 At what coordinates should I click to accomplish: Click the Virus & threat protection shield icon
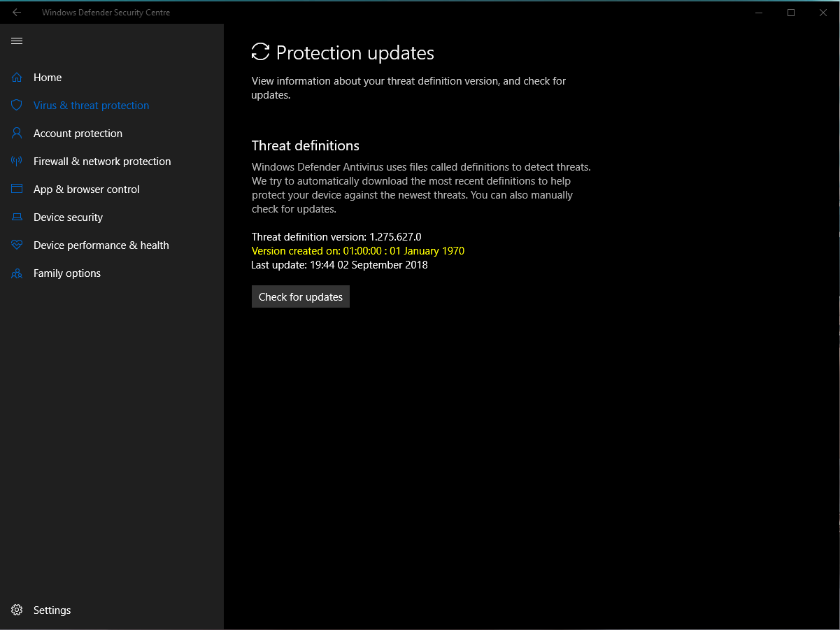pos(17,106)
